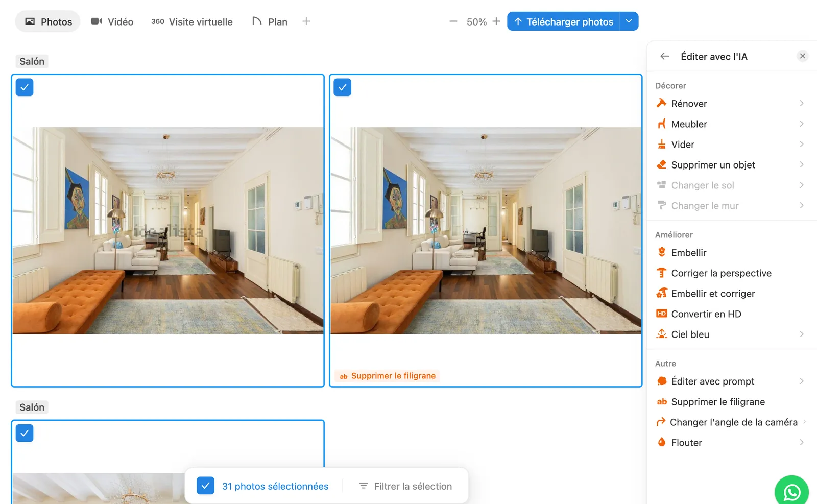
Task: Click the 50% zoom level value
Action: point(476,21)
